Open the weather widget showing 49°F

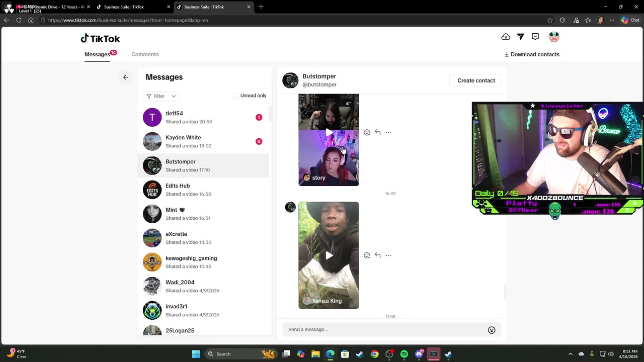pos(16,354)
